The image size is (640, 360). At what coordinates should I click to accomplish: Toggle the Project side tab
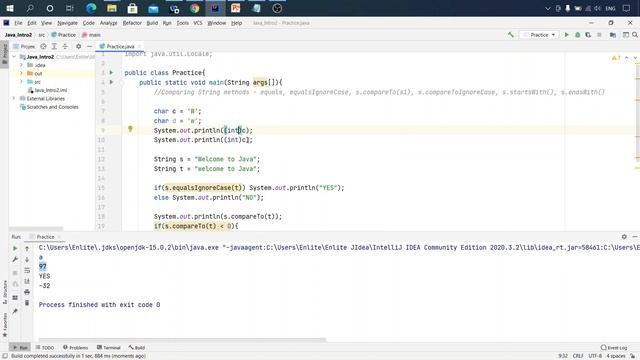click(x=4, y=54)
